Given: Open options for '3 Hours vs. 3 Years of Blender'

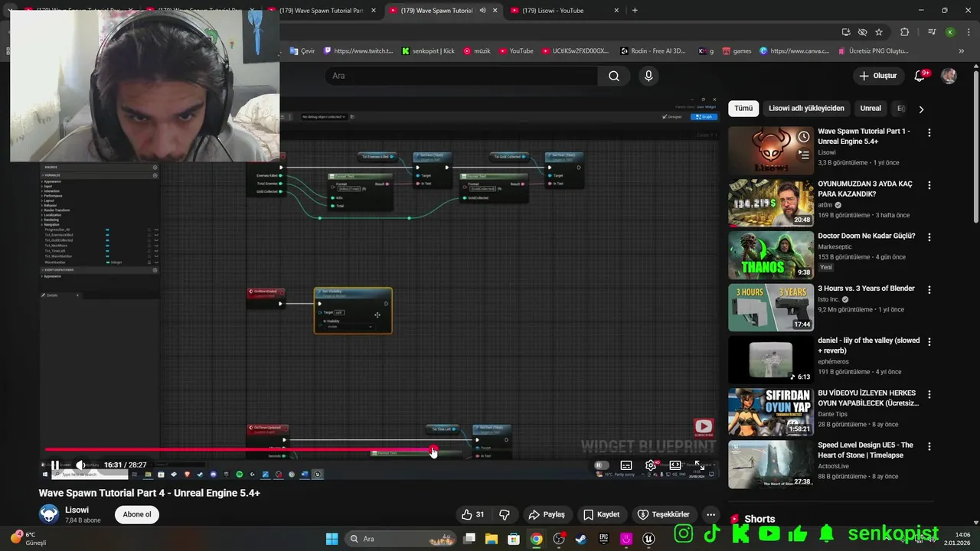Looking at the screenshot, I should tap(929, 290).
